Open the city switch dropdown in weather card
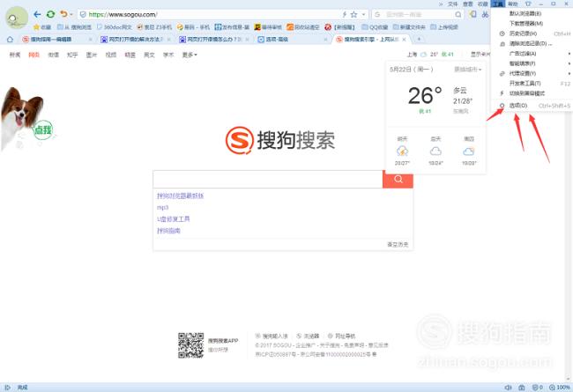The width and height of the screenshot is (573, 392). coord(468,69)
